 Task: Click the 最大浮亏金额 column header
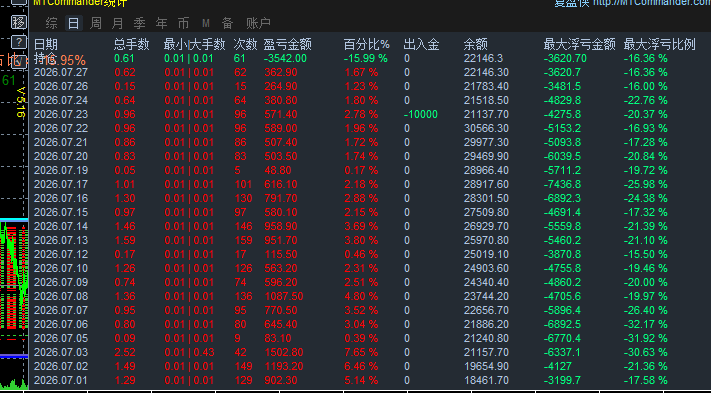coord(580,44)
